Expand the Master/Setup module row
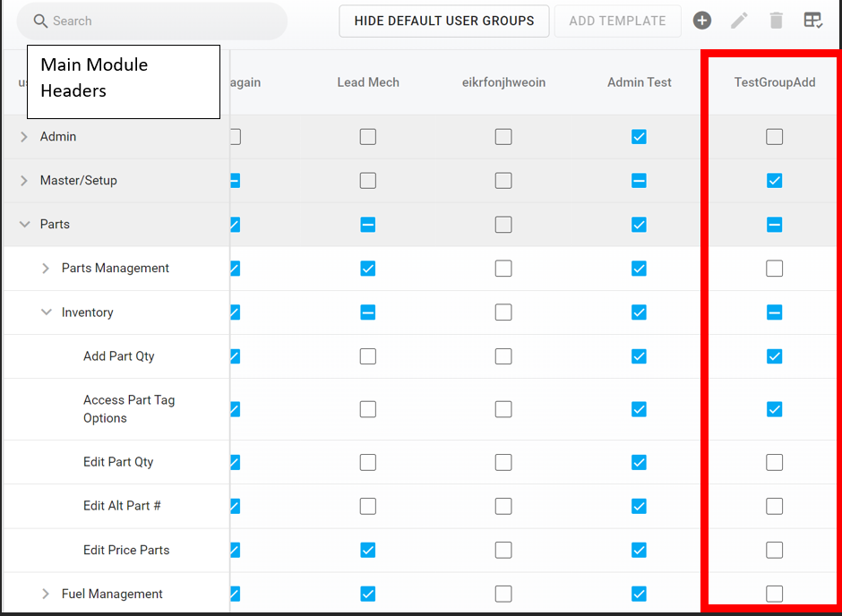 [x=24, y=181]
